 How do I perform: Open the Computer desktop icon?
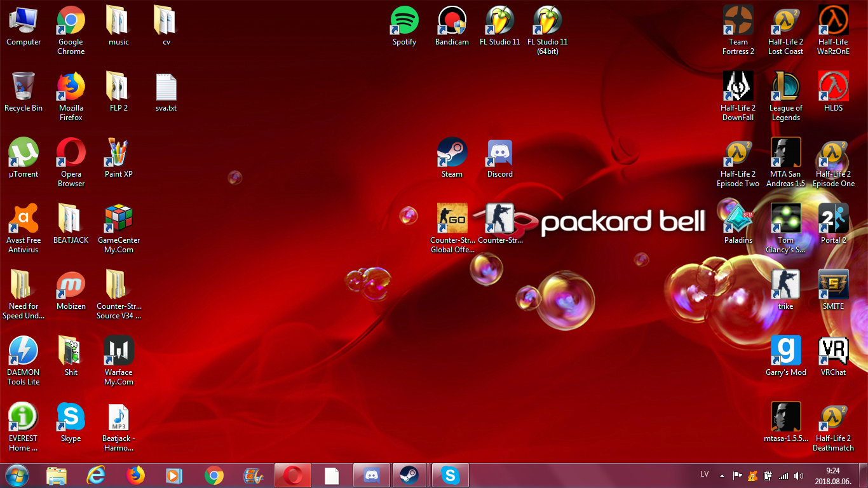click(x=24, y=26)
